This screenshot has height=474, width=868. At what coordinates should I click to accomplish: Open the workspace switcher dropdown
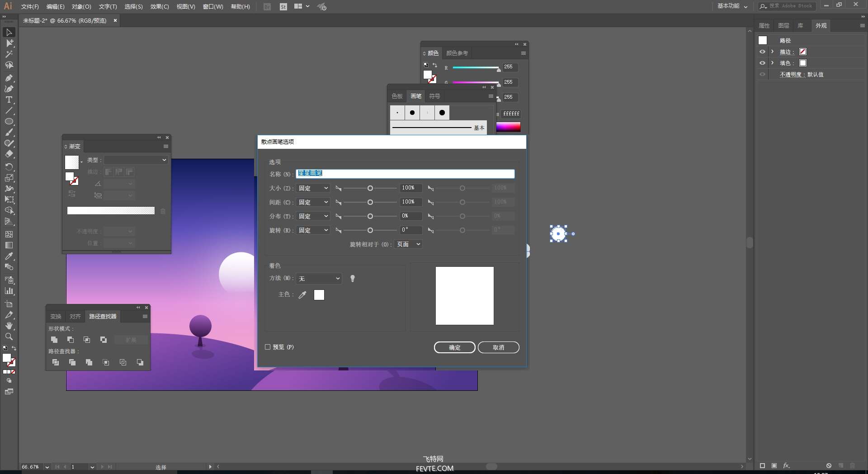(732, 6)
